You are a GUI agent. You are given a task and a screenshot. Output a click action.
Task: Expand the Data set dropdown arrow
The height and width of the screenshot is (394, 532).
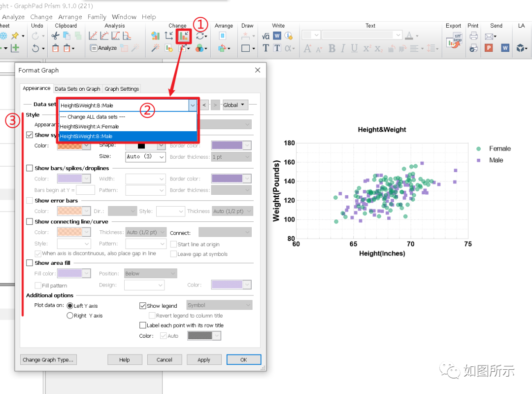pyautogui.click(x=193, y=106)
